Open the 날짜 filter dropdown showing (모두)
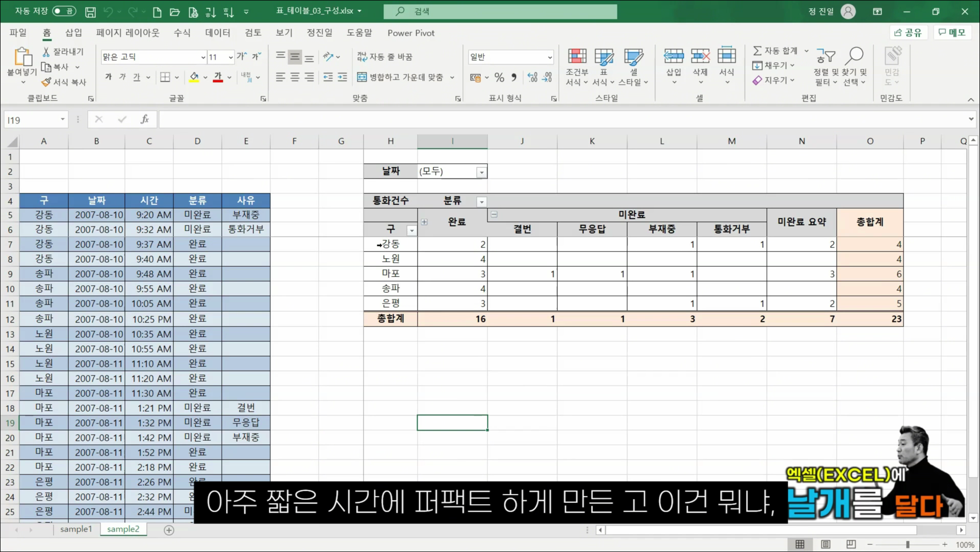 [x=481, y=171]
